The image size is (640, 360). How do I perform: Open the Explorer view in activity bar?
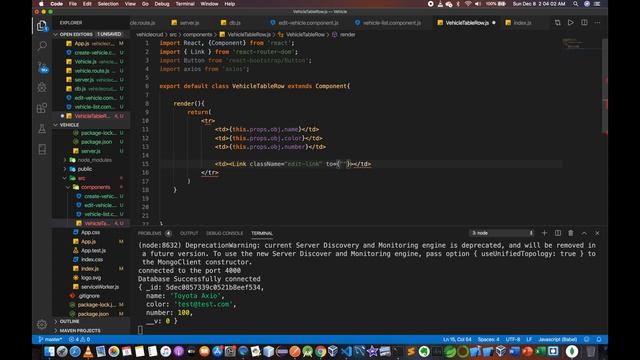coord(42,26)
